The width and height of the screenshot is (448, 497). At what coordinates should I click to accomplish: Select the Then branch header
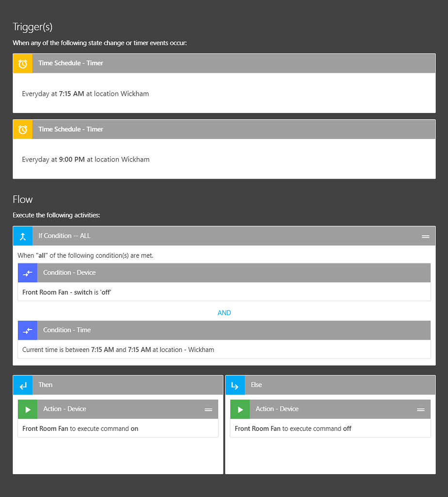click(x=45, y=385)
